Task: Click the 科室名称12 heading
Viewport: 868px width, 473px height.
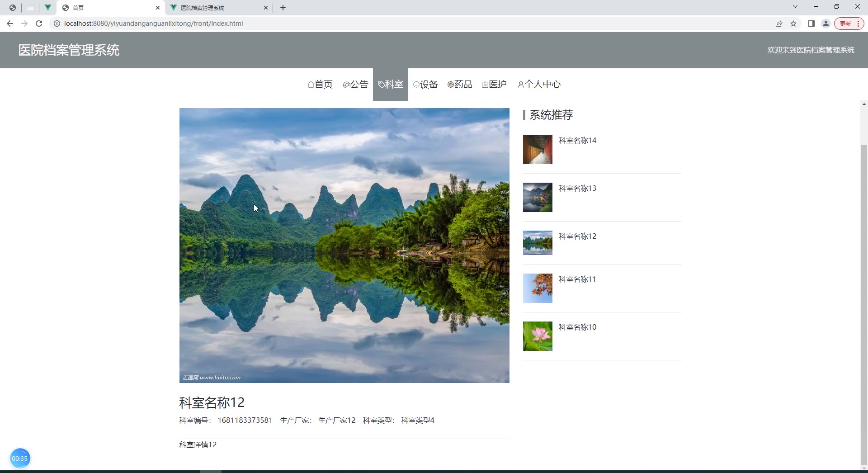Action: pos(212,402)
